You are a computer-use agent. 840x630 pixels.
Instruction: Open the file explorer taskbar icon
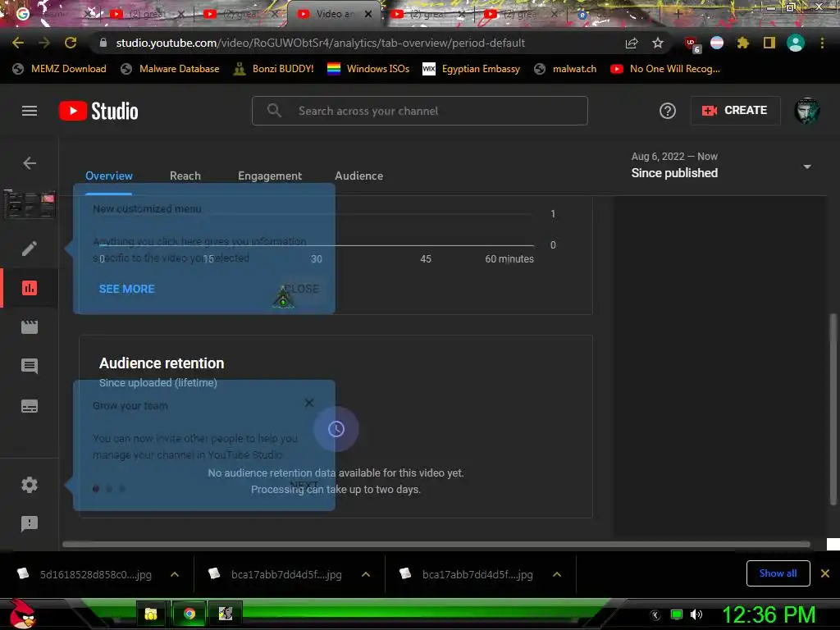coord(151,614)
